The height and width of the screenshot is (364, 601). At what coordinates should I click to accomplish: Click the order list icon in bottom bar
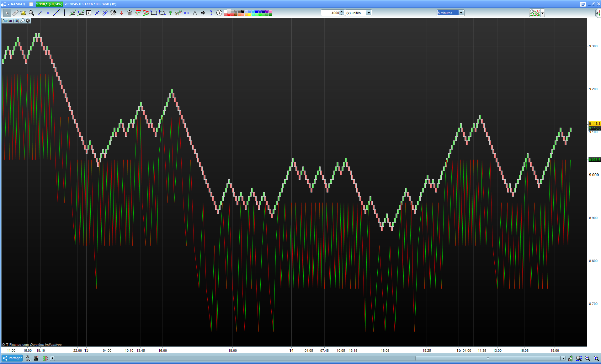click(36, 358)
